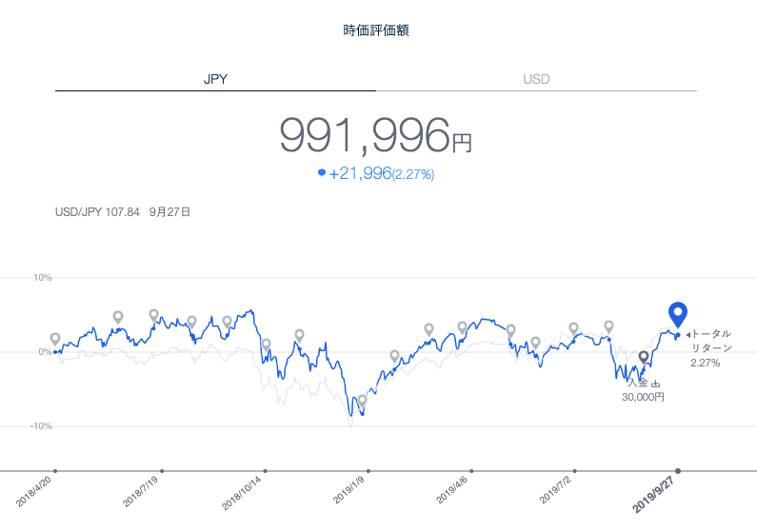The height and width of the screenshot is (532, 757).
Task: Select gray pin directly above 2019/7/2 axis dot
Action: (574, 328)
